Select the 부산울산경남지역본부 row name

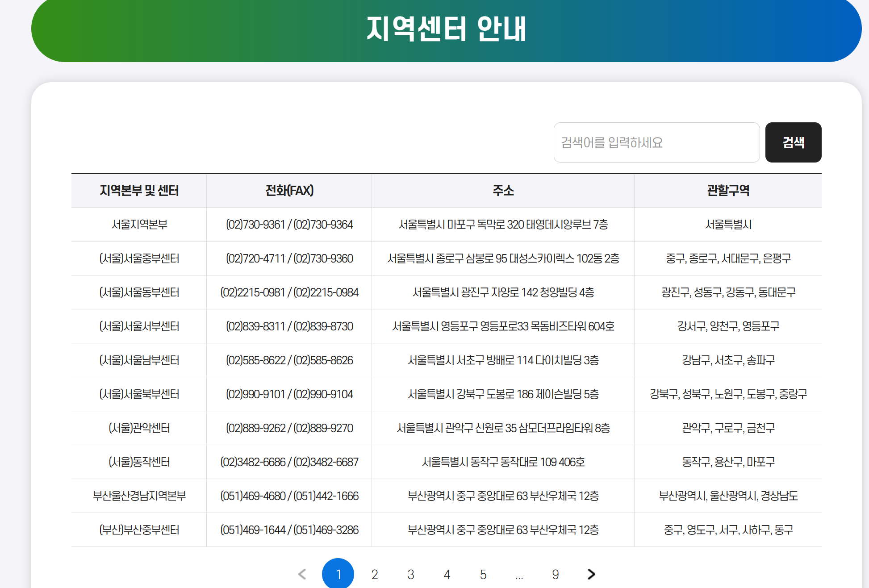pyautogui.click(x=139, y=496)
